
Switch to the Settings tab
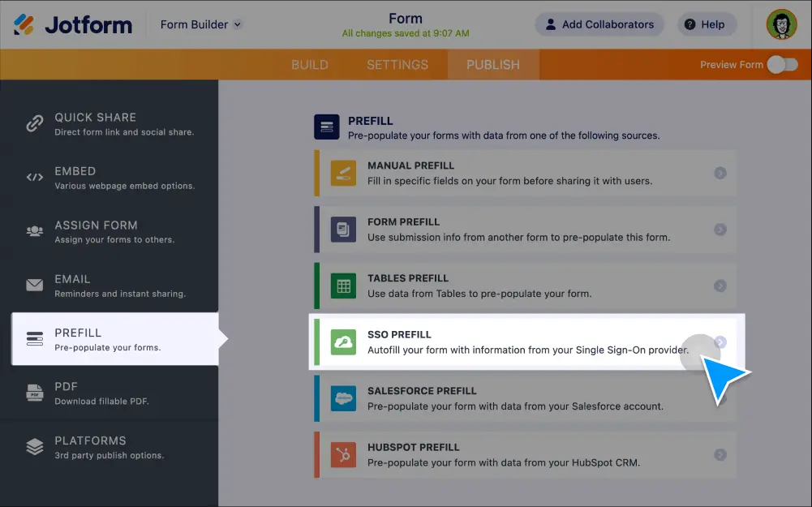[x=397, y=65]
